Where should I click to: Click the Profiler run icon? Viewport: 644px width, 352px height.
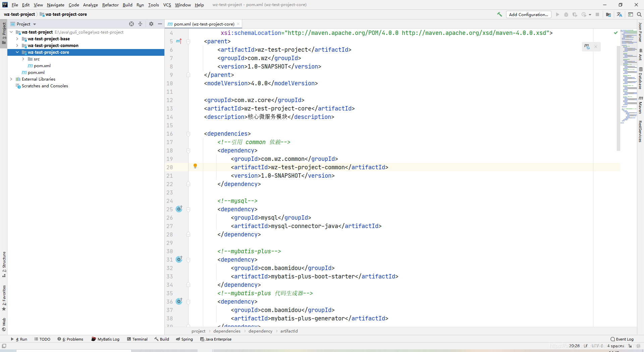(584, 14)
